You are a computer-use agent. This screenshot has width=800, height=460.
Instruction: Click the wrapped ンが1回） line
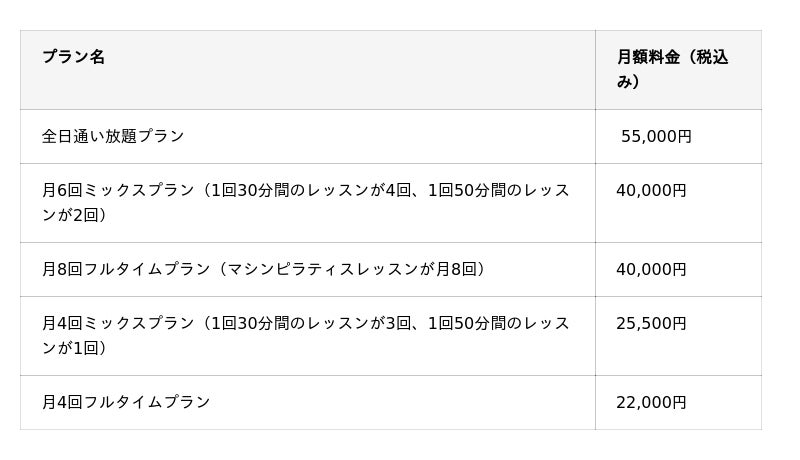click(x=75, y=348)
